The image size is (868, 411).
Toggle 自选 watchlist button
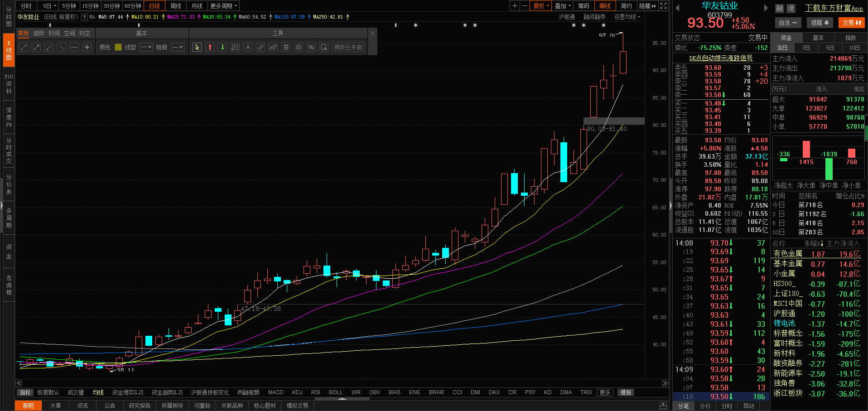pos(788,23)
